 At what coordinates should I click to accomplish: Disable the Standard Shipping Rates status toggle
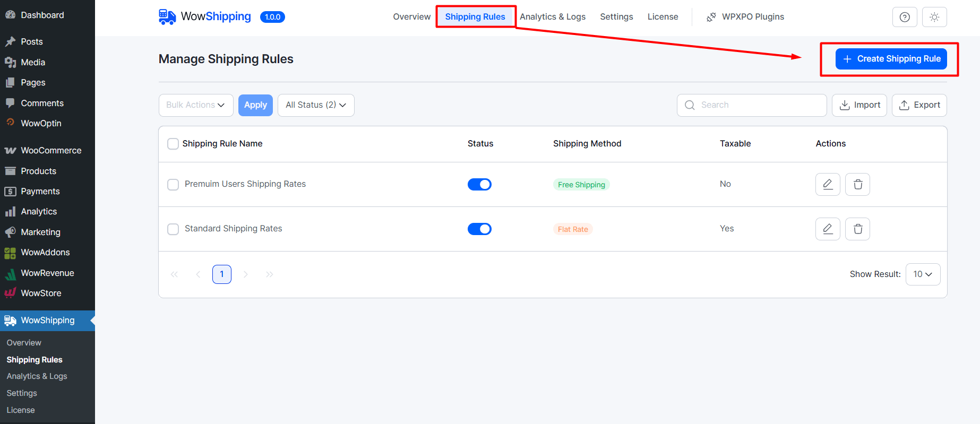[x=479, y=229]
